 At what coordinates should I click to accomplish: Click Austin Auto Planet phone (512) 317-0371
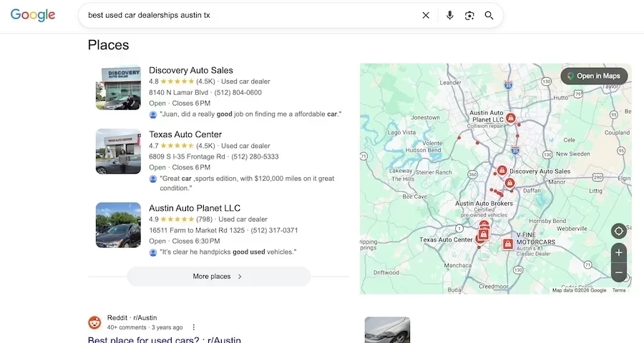pyautogui.click(x=274, y=230)
